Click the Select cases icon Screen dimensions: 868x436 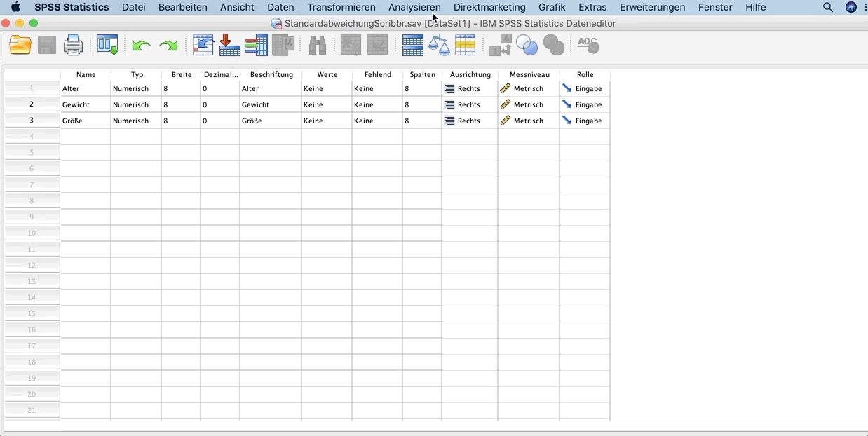click(466, 46)
